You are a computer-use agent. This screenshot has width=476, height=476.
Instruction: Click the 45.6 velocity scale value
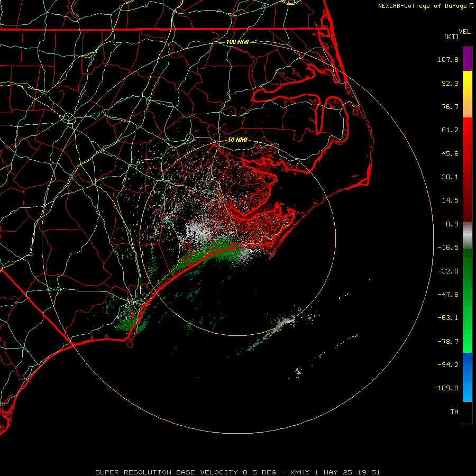[450, 153]
